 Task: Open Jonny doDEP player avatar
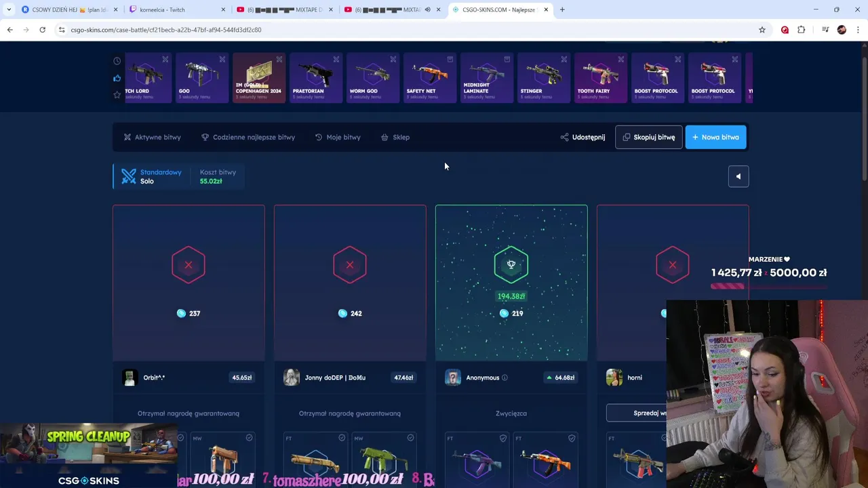tap(291, 378)
